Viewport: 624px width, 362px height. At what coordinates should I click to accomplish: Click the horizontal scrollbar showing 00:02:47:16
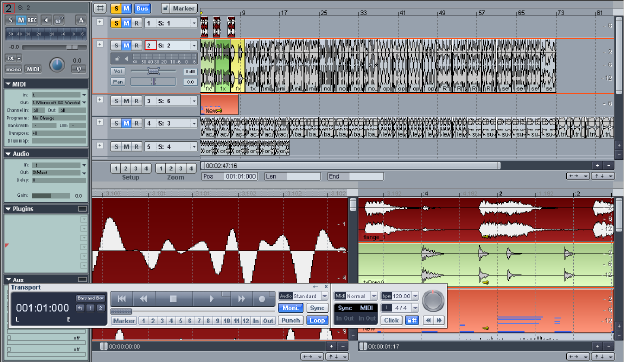point(351,165)
